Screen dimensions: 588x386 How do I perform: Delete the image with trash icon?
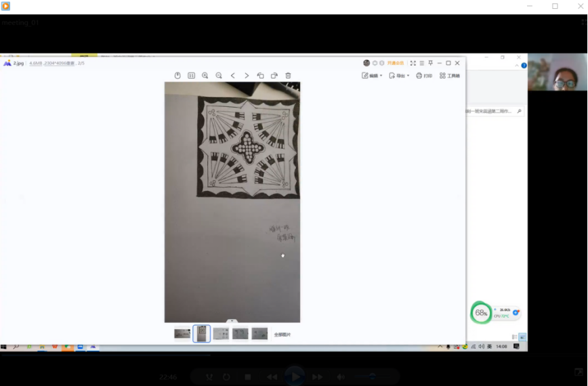click(288, 76)
